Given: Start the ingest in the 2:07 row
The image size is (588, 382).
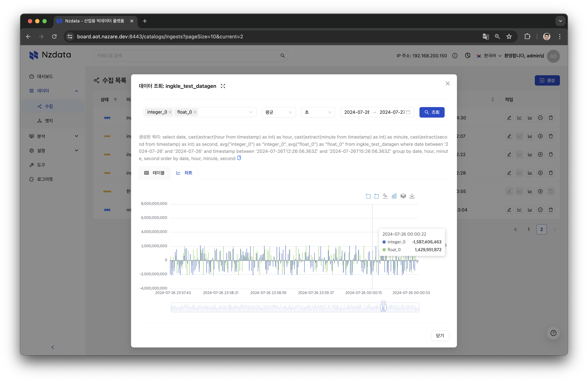Looking at the screenshot, I should tap(540, 136).
